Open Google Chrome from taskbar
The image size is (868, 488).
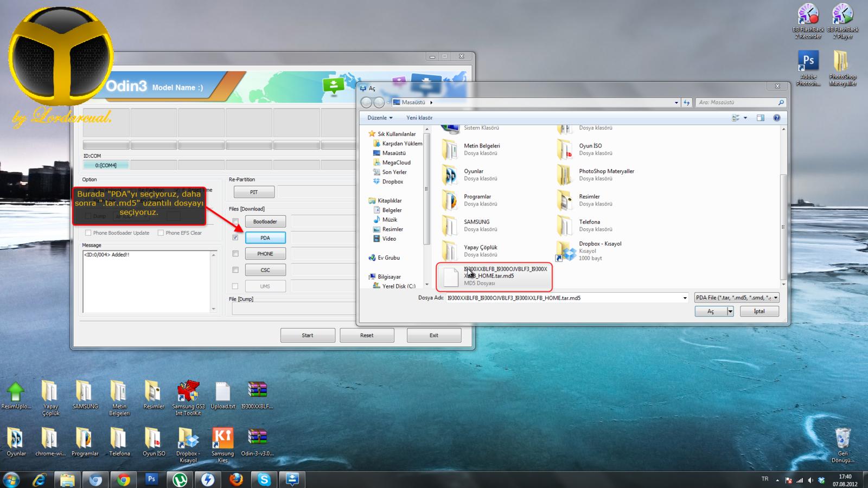tap(124, 480)
